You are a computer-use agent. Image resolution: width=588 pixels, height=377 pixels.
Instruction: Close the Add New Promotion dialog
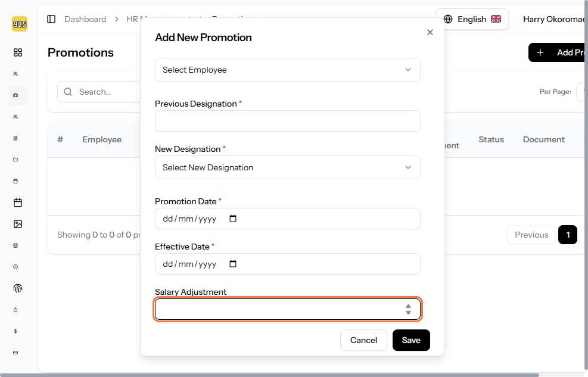point(430,32)
